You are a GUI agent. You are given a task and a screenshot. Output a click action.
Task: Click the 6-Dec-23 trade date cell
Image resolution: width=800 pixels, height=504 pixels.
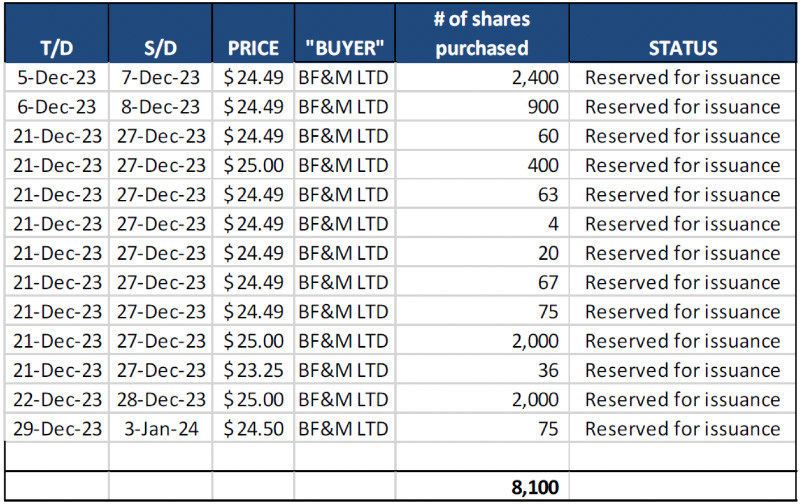coord(56,106)
